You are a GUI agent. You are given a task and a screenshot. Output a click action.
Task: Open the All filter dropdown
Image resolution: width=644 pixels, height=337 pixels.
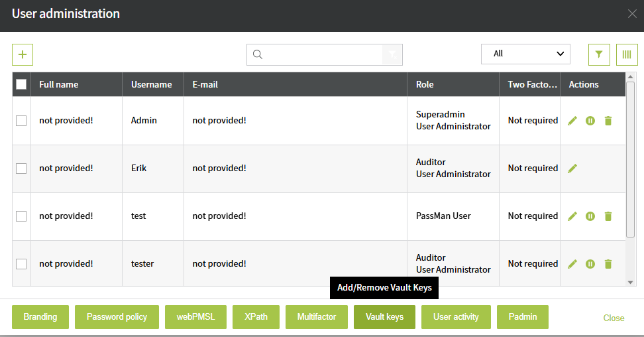[525, 54]
